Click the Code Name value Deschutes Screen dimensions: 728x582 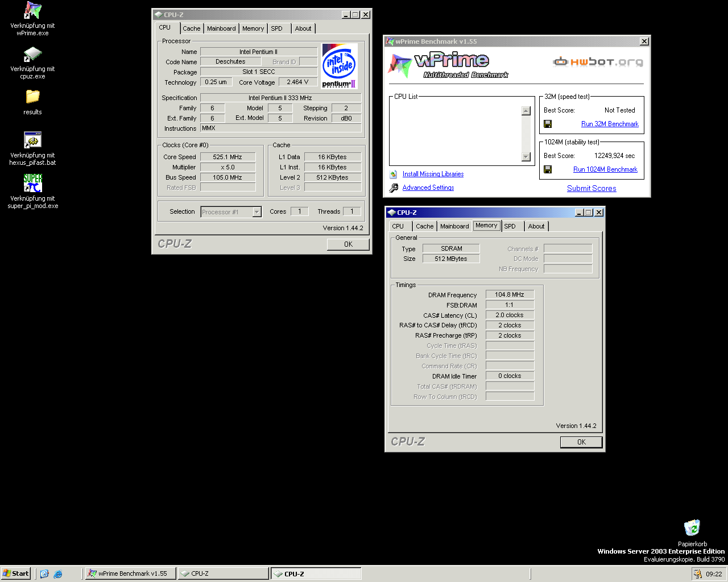coord(231,61)
